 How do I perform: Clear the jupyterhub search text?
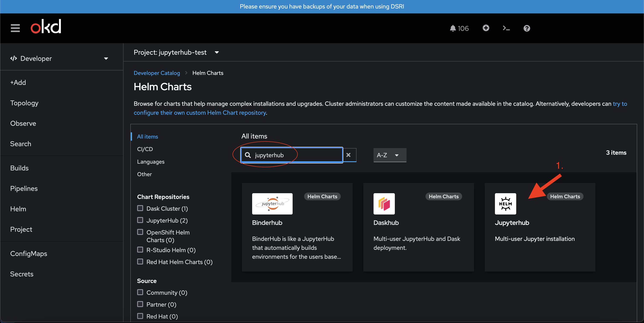tap(348, 155)
